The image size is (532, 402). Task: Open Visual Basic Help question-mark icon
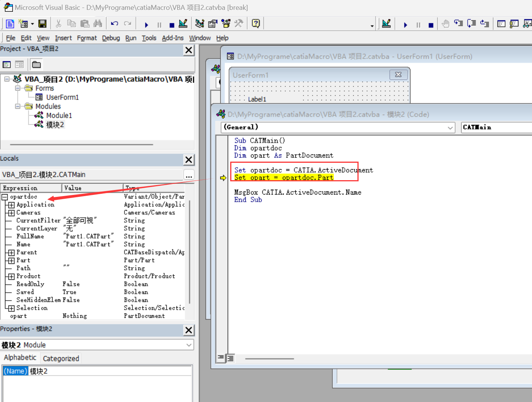coord(256,24)
